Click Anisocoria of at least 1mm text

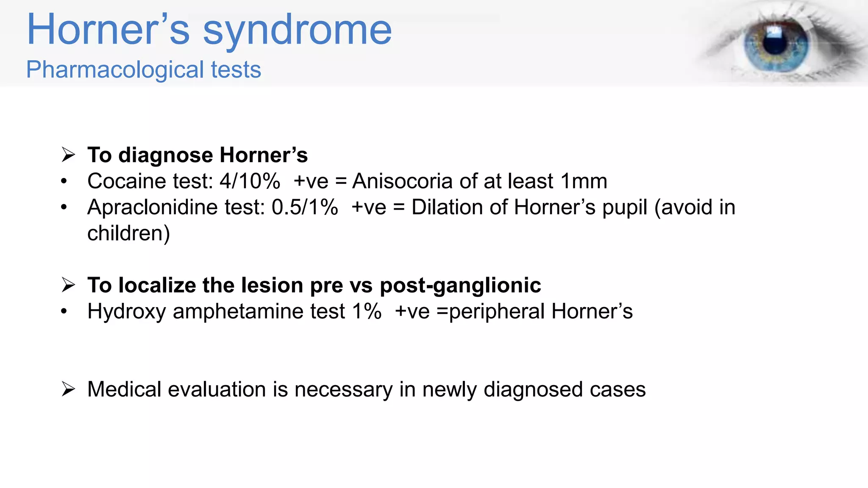[480, 181]
